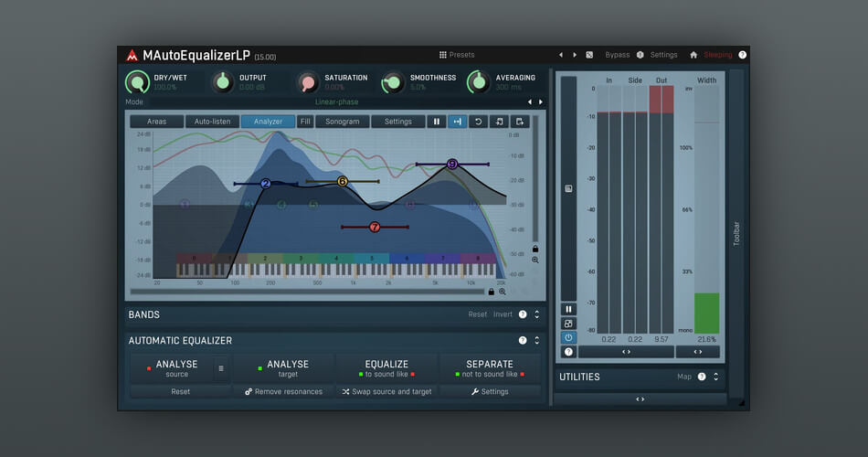Open the Linear-phase mode selector
The width and height of the screenshot is (868, 457).
click(x=336, y=102)
